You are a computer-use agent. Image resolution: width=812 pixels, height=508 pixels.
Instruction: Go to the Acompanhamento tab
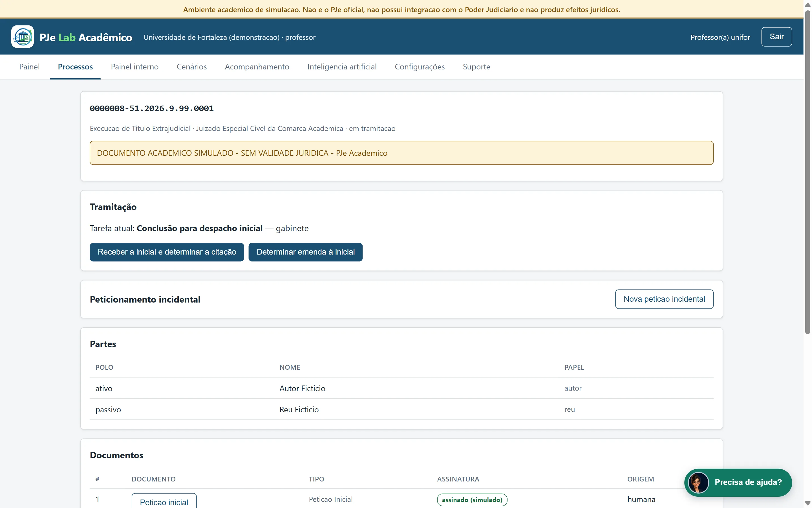click(x=257, y=67)
